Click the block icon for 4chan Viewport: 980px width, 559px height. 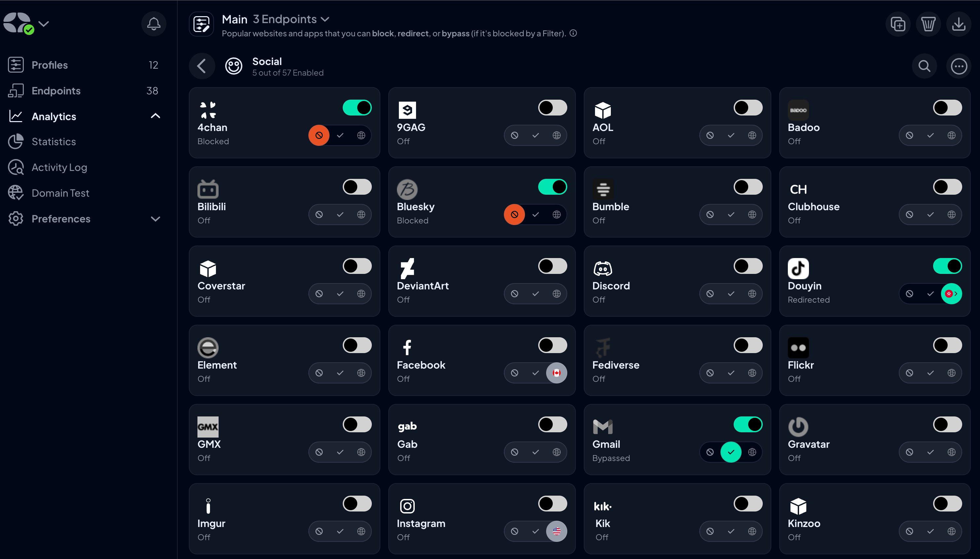(x=319, y=135)
